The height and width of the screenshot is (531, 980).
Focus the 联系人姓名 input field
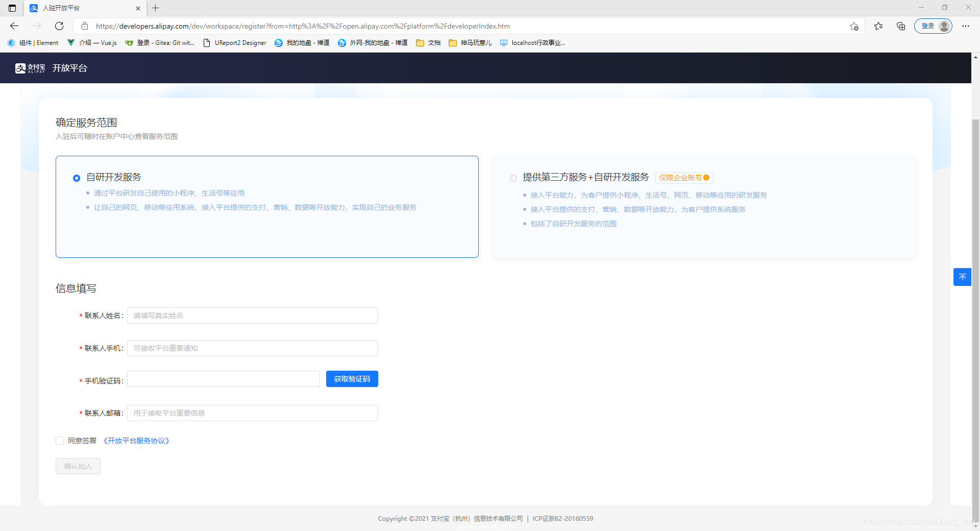click(253, 316)
